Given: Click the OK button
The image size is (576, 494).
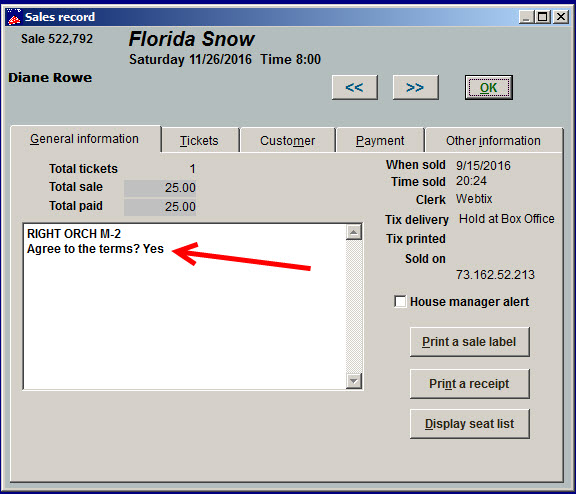Looking at the screenshot, I should click(x=489, y=87).
